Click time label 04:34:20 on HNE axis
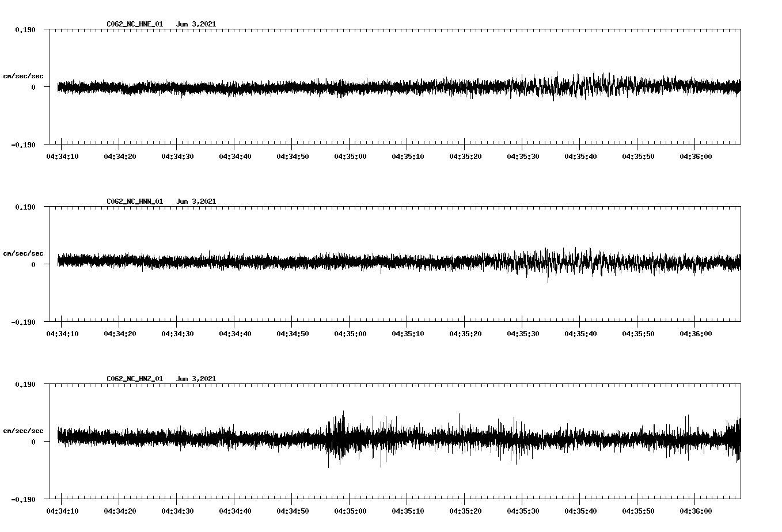Viewport: 782px width, 532px height. click(x=120, y=157)
